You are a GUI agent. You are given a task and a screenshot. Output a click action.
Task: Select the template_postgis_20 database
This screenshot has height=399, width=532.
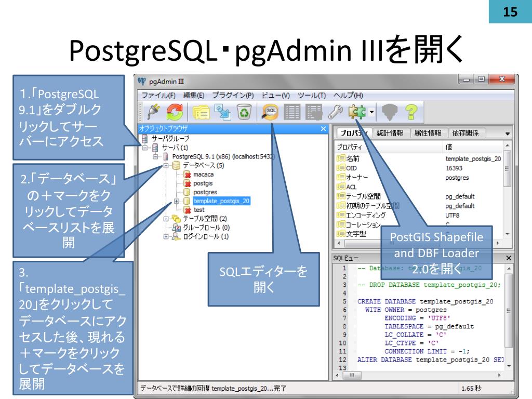221,201
